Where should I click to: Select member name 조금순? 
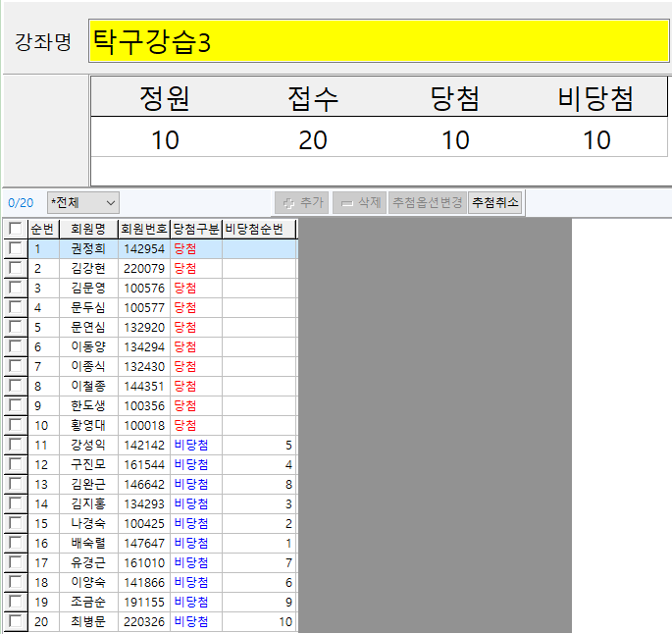click(x=88, y=602)
